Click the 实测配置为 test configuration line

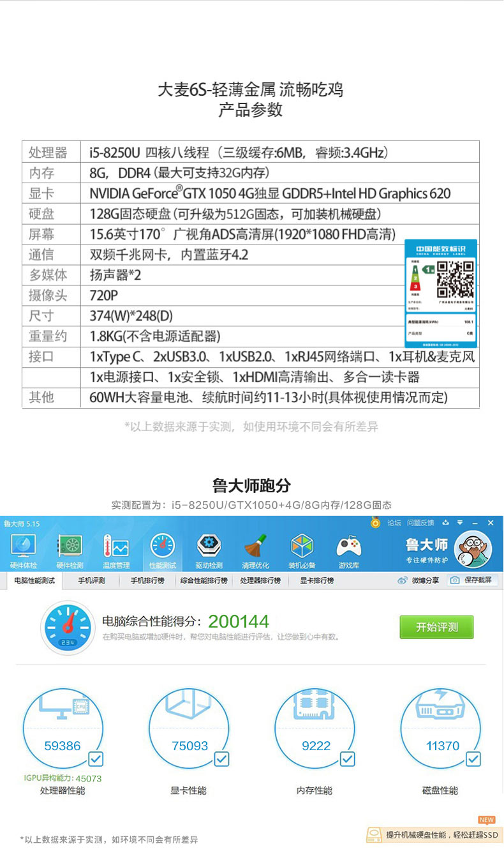coord(251,505)
